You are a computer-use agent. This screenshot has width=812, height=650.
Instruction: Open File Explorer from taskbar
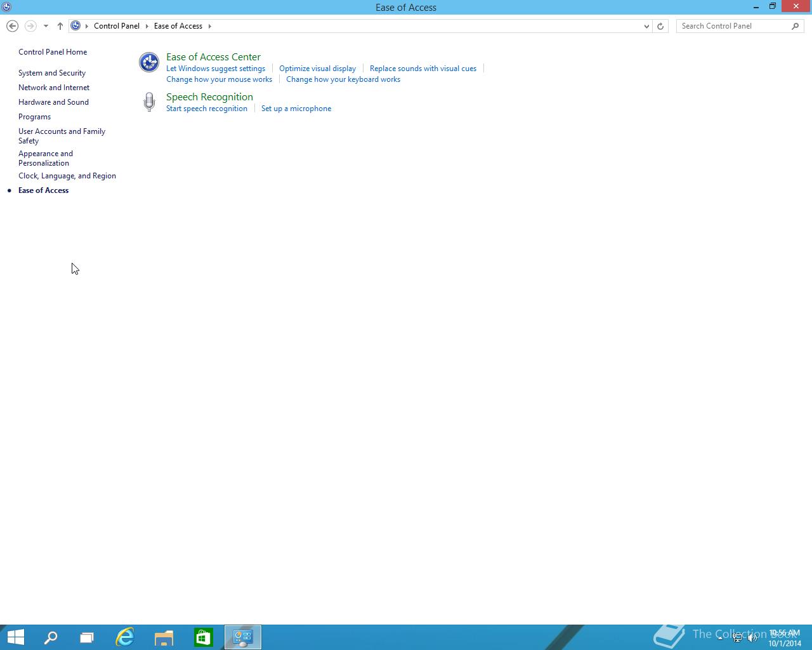pos(164,637)
